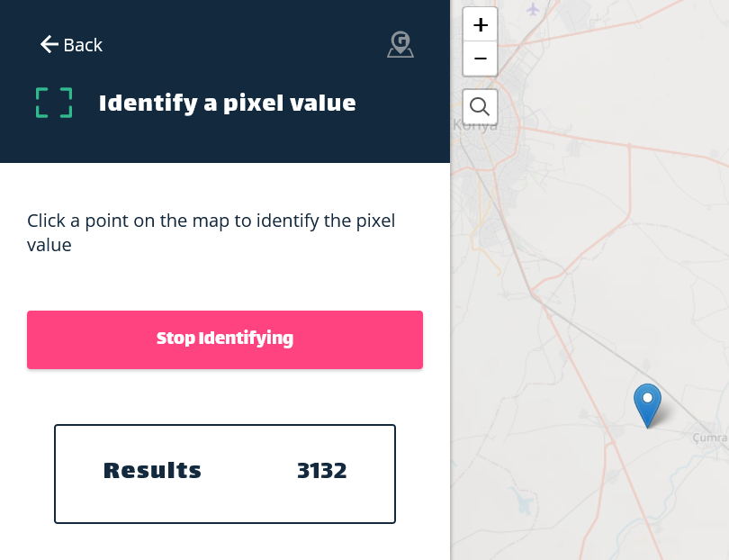
Task: Click the Konya city label on map
Action: click(x=477, y=125)
